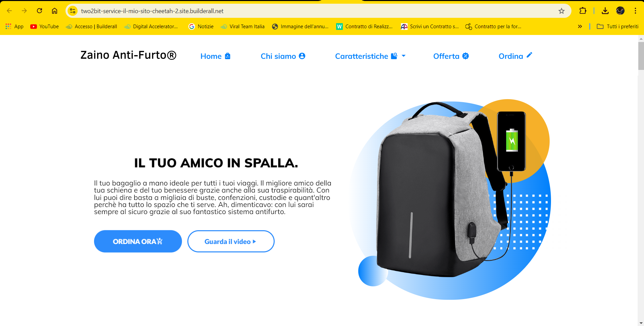This screenshot has height=326, width=644.
Task: Open the extensions puzzle icon
Action: point(583,11)
